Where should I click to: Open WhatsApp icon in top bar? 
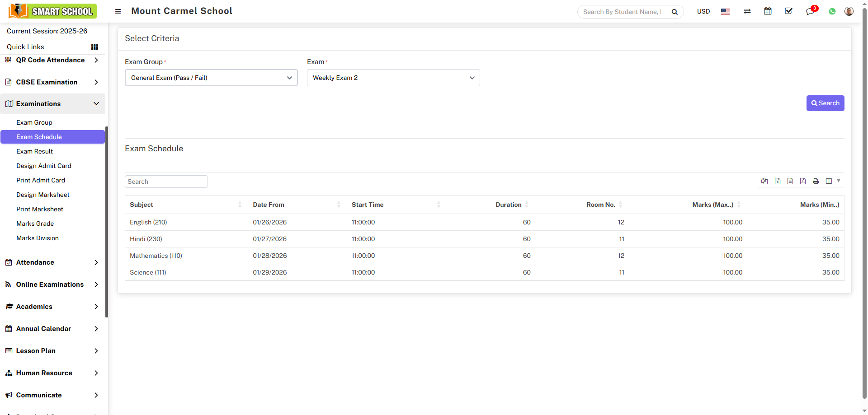pyautogui.click(x=832, y=11)
